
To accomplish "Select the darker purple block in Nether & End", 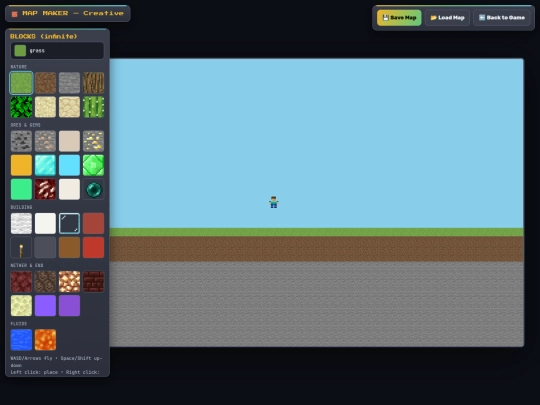I will pyautogui.click(x=69, y=306).
